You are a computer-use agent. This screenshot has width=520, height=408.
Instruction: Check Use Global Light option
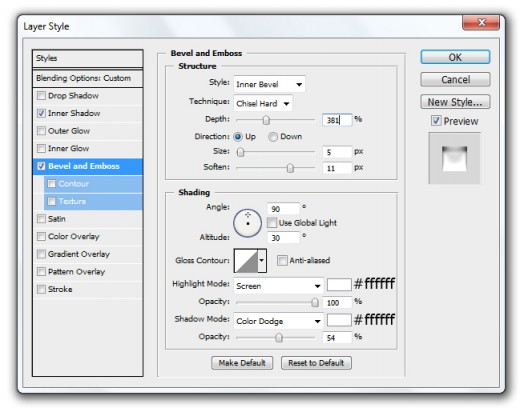[272, 223]
